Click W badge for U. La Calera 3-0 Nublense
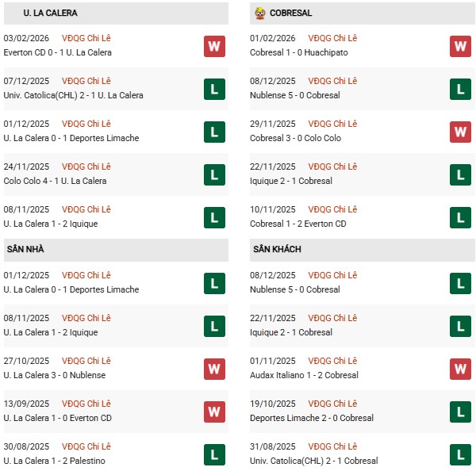Viewport: 476px width, 471px height. click(214, 369)
